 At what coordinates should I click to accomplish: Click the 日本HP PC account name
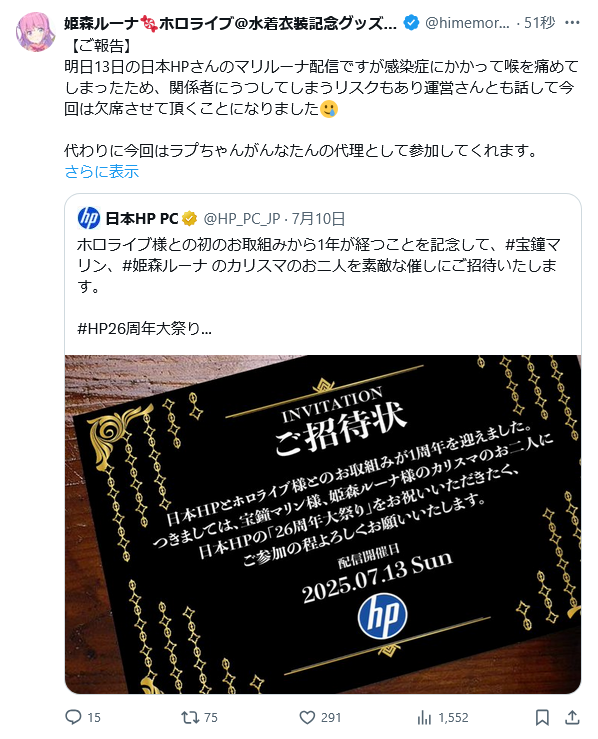[142, 219]
